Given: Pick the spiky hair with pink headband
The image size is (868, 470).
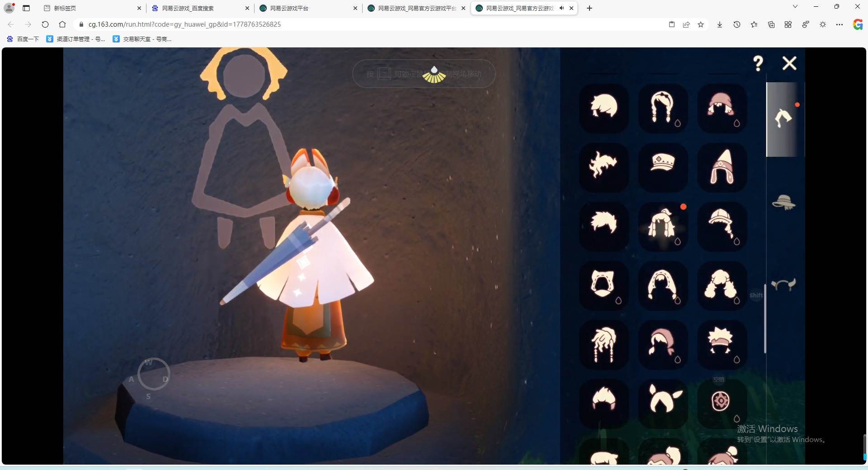Looking at the screenshot, I should (x=722, y=345).
